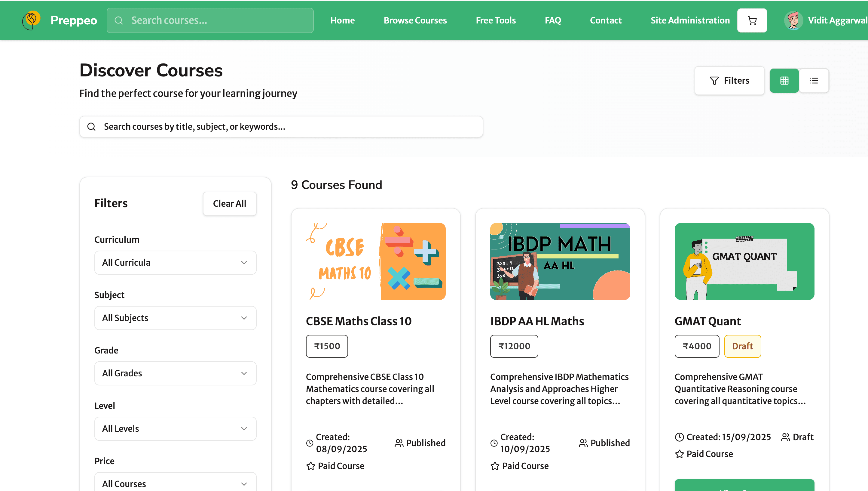The height and width of the screenshot is (491, 868).
Task: Switch to grid view layout
Action: tap(784, 81)
